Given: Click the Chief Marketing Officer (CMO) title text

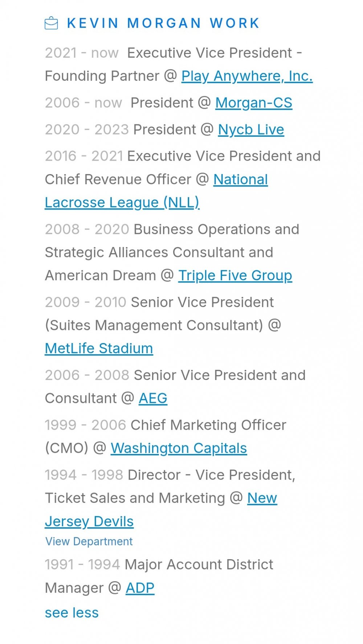Looking at the screenshot, I should click(x=166, y=437).
